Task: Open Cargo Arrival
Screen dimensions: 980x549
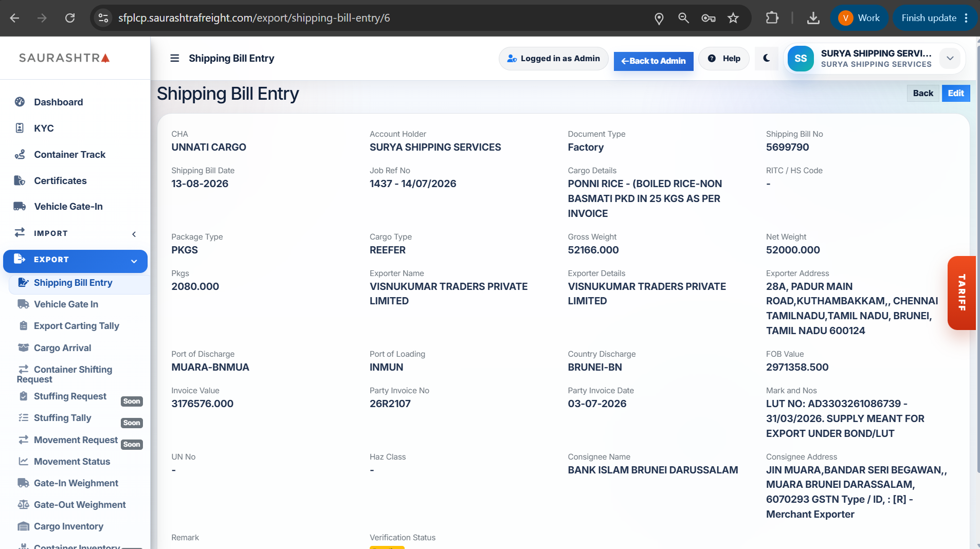Action: click(62, 348)
